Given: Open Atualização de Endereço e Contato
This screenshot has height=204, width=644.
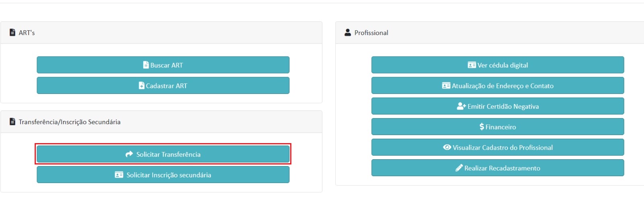Looking at the screenshot, I should pos(497,85).
